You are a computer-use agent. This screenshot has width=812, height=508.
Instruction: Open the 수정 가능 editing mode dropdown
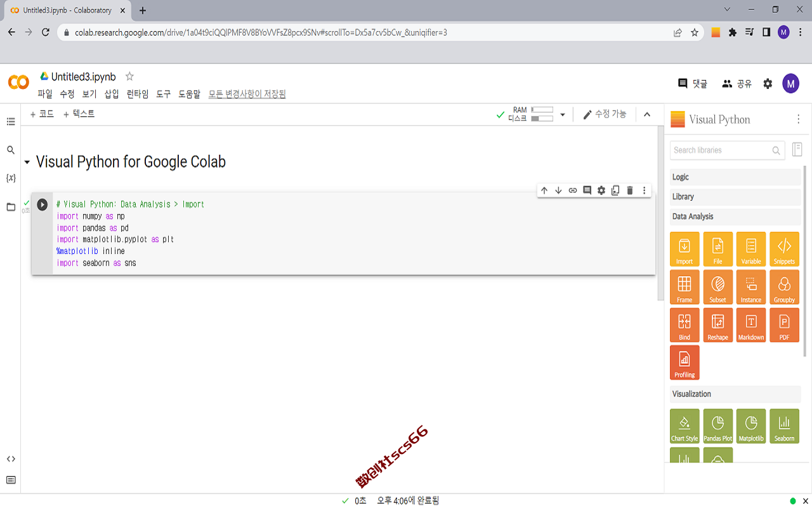tap(605, 114)
